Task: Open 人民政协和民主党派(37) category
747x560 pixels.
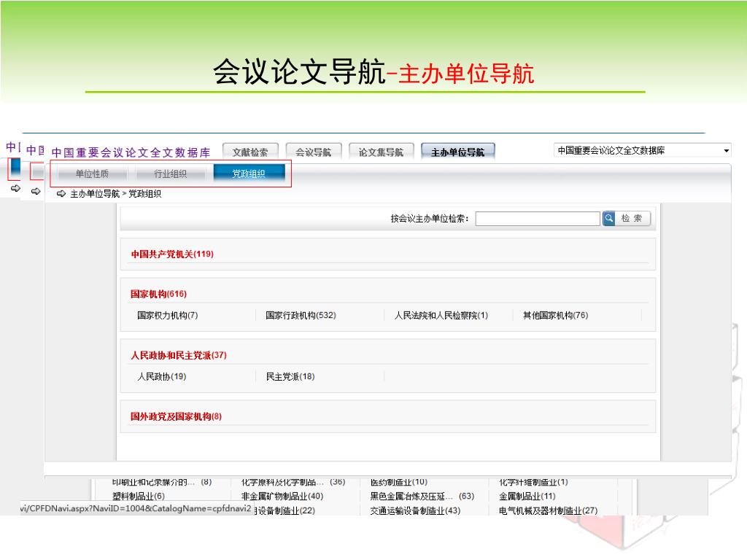Action: (x=179, y=355)
